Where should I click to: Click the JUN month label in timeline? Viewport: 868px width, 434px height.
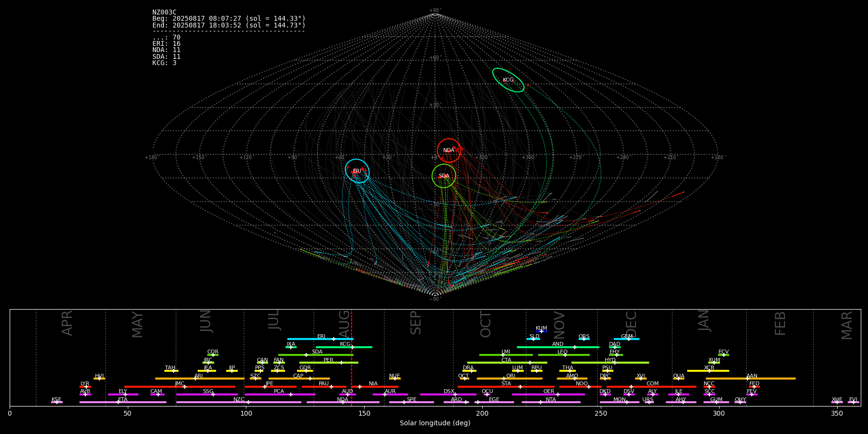click(206, 321)
